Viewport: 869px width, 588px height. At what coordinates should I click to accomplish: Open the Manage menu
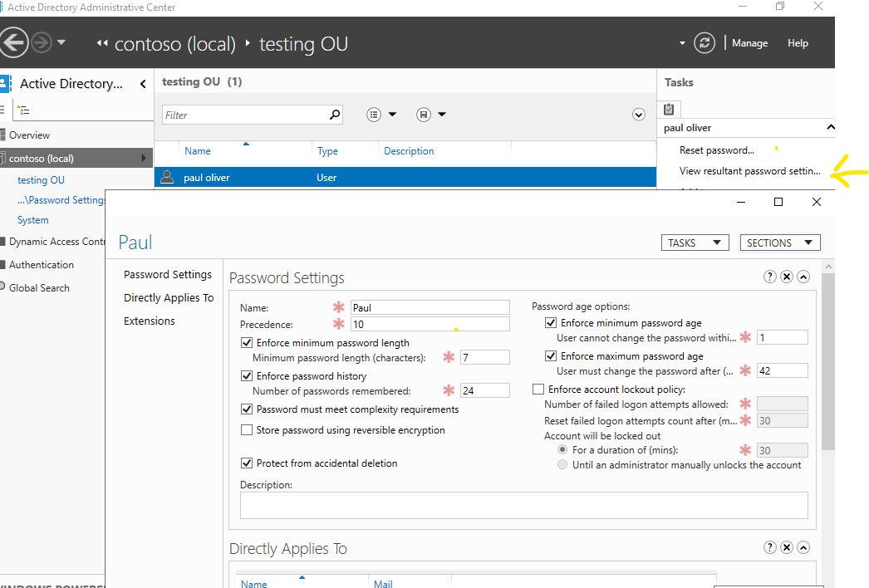749,42
